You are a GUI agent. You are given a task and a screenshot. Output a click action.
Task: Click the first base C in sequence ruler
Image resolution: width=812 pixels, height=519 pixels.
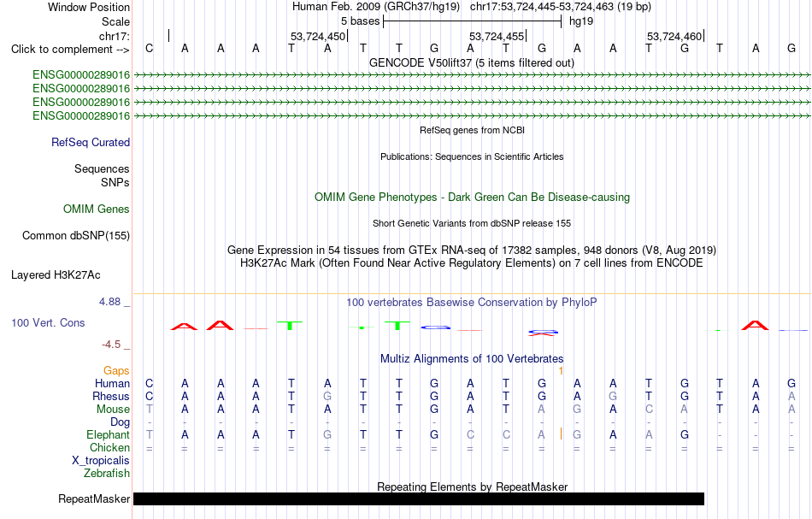click(149, 49)
